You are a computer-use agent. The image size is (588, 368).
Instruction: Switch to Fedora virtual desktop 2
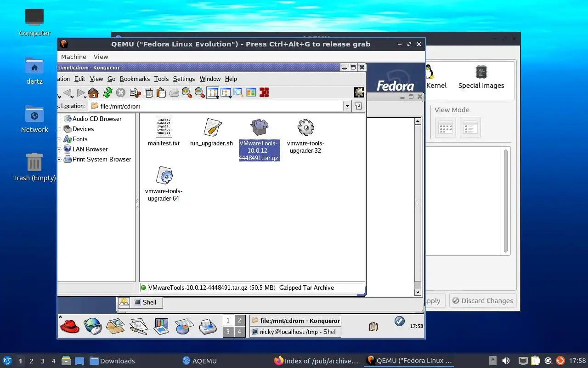click(x=240, y=320)
